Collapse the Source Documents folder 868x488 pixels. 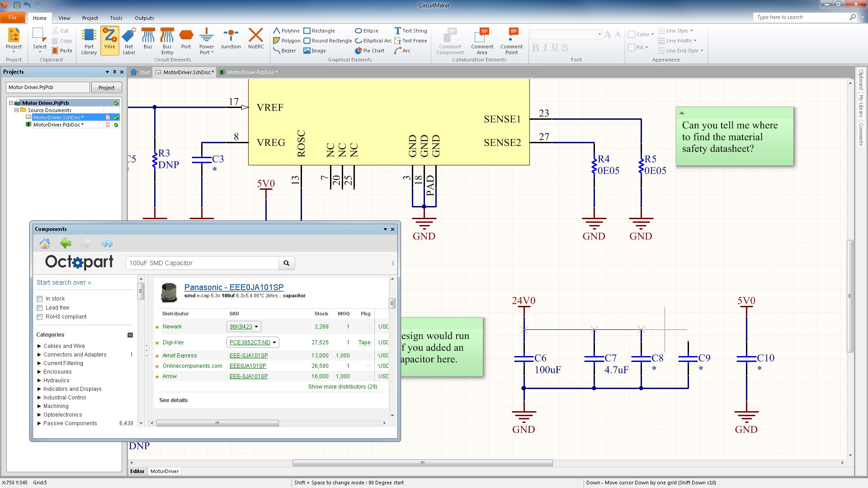[17, 110]
